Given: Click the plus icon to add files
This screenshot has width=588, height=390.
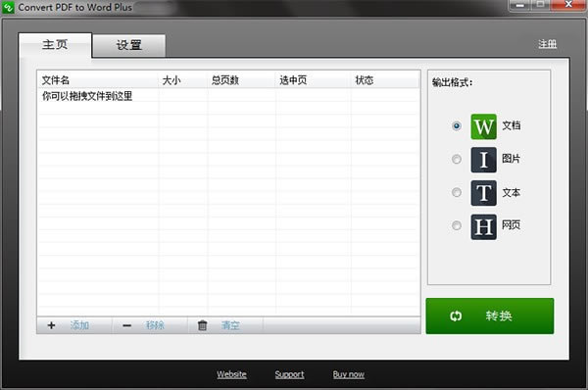Looking at the screenshot, I should 51,325.
